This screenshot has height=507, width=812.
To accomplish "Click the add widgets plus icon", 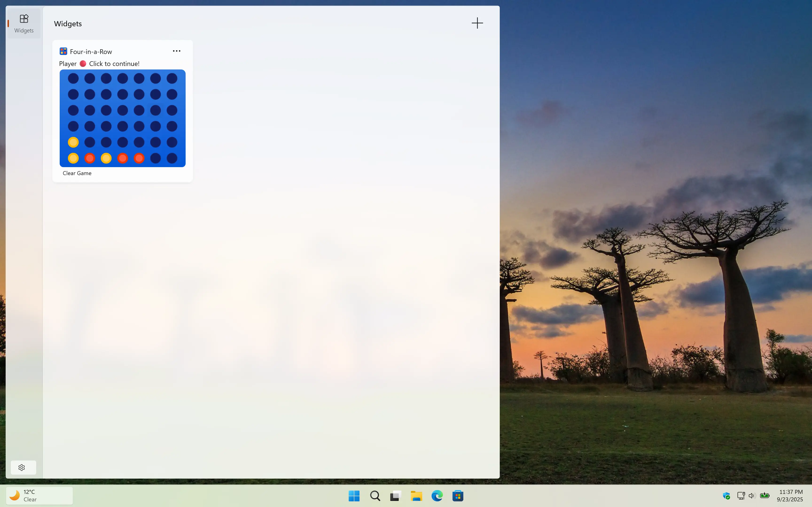I will (x=477, y=23).
